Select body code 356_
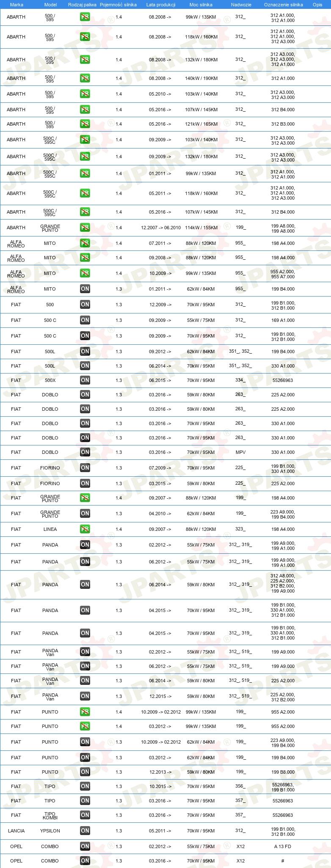This screenshot has width=331, height=868. coord(240,786)
